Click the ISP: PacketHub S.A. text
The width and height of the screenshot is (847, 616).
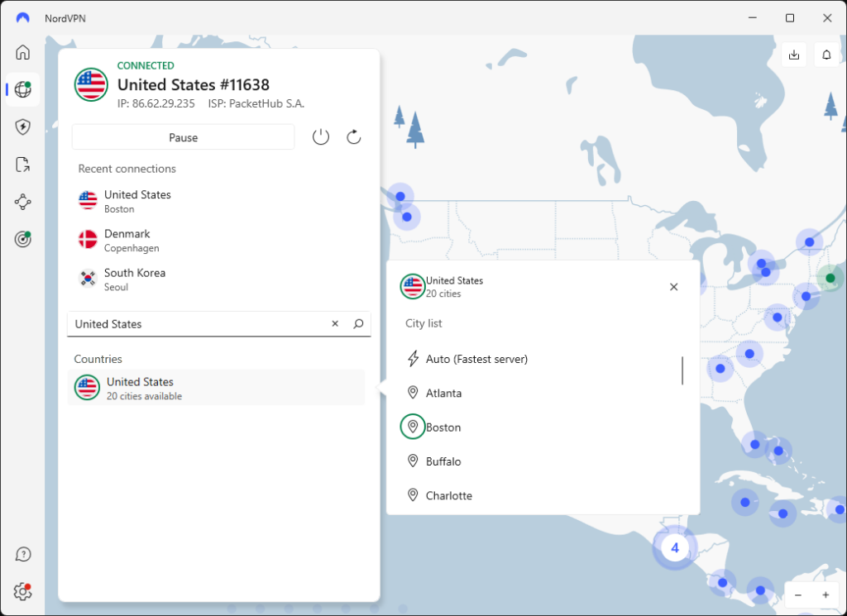point(256,103)
